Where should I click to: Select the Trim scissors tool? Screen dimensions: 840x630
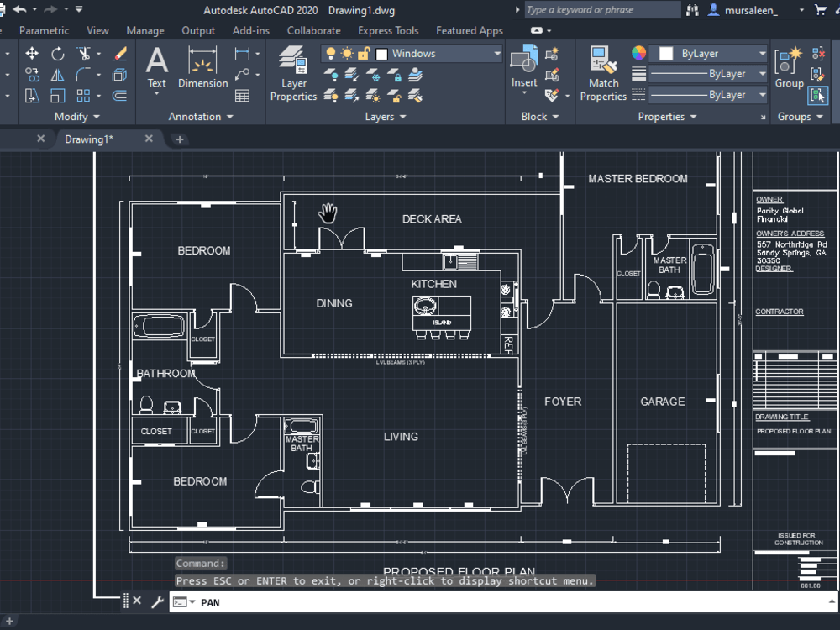click(83, 53)
